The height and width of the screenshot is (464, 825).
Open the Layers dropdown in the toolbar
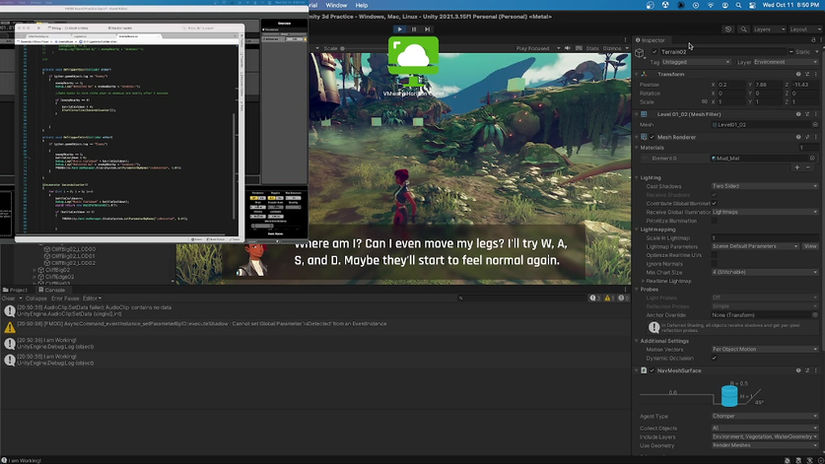point(769,29)
